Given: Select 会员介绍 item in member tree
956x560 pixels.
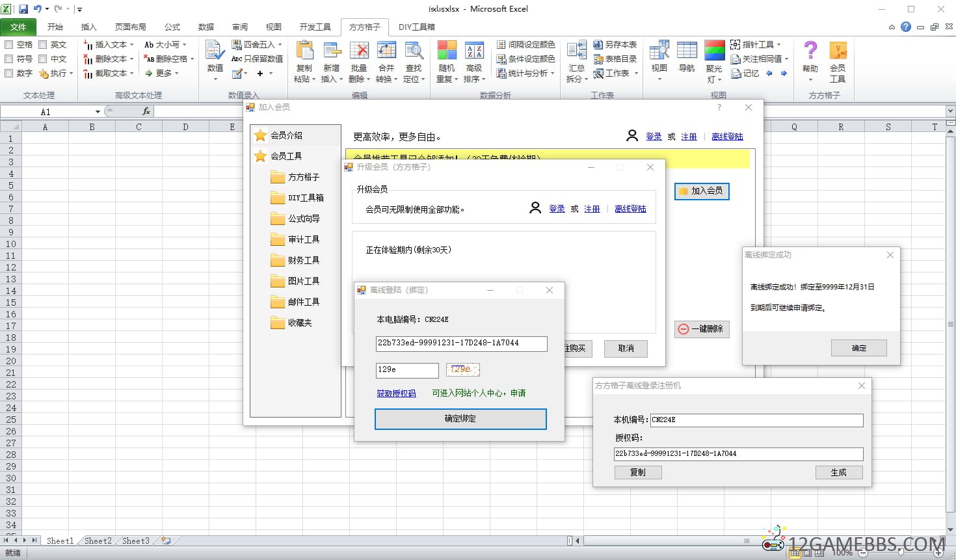Looking at the screenshot, I should (279, 135).
